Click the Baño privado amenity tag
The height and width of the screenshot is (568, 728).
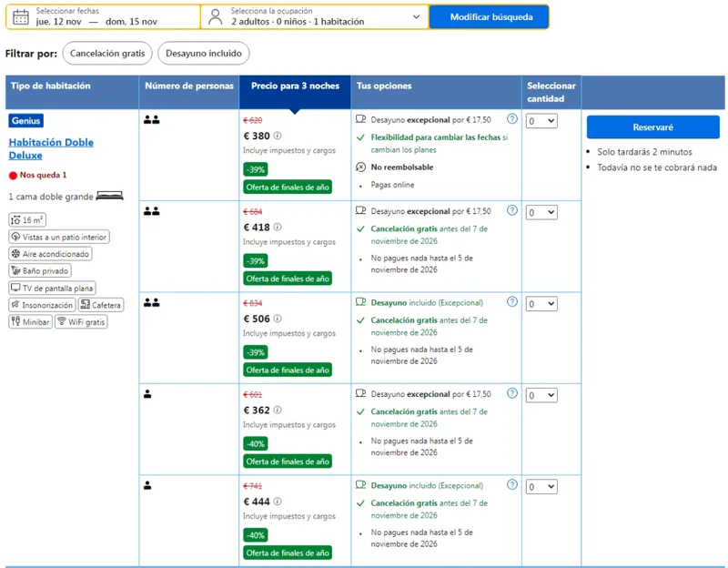point(40,270)
